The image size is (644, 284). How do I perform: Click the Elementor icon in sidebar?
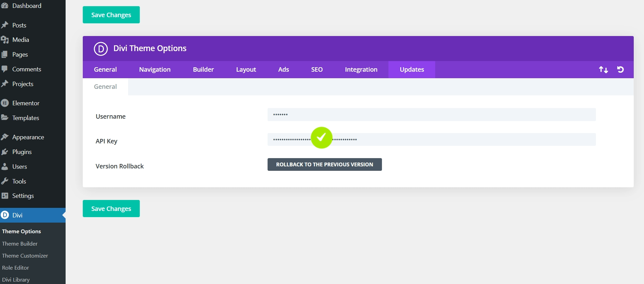[5, 103]
